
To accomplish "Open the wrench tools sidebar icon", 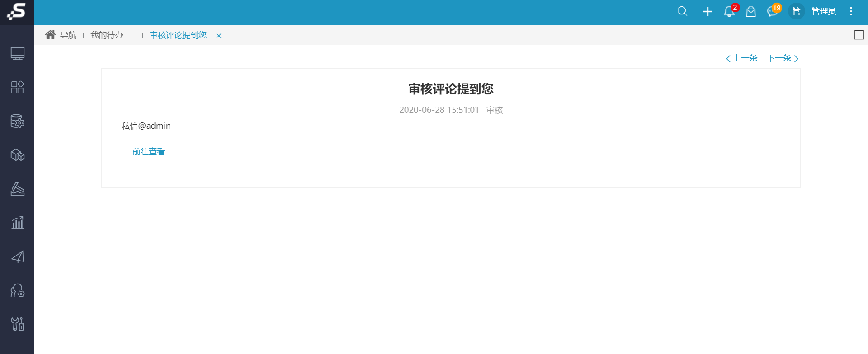I will (17, 324).
